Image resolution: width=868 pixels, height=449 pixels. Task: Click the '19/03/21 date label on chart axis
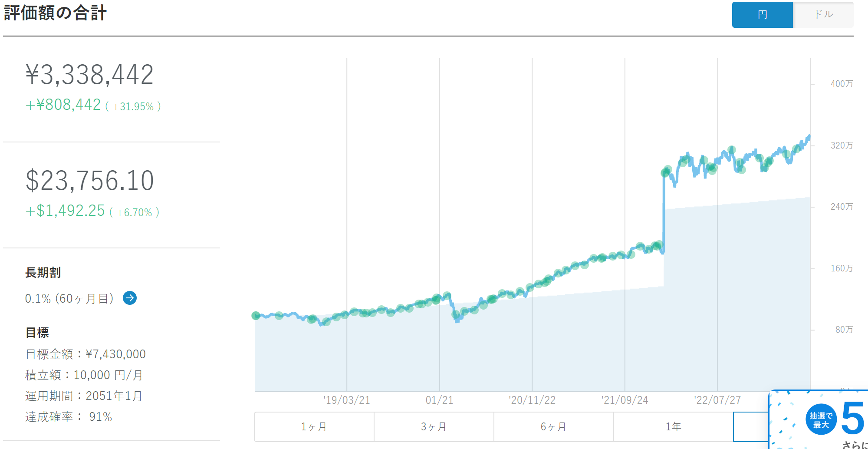coord(346,400)
